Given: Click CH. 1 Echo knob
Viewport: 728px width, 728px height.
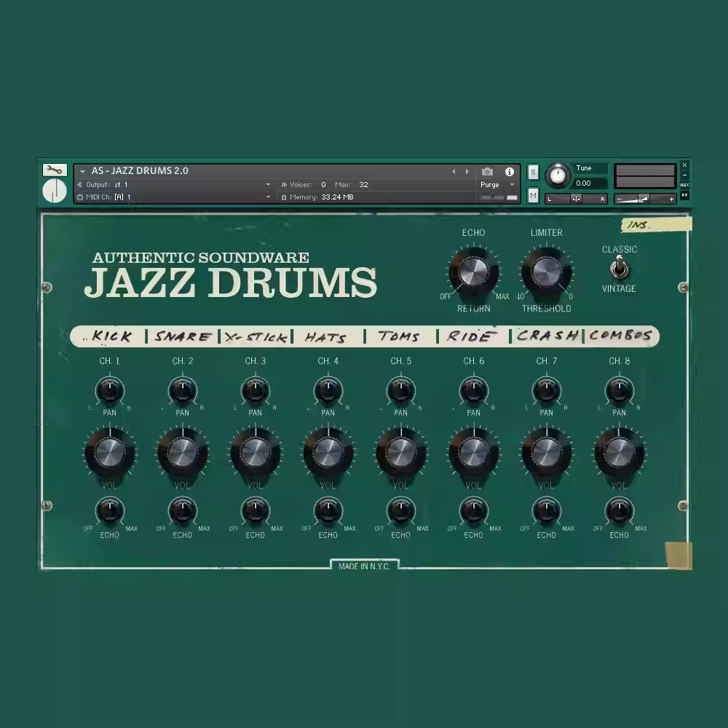Looking at the screenshot, I should click(x=110, y=511).
